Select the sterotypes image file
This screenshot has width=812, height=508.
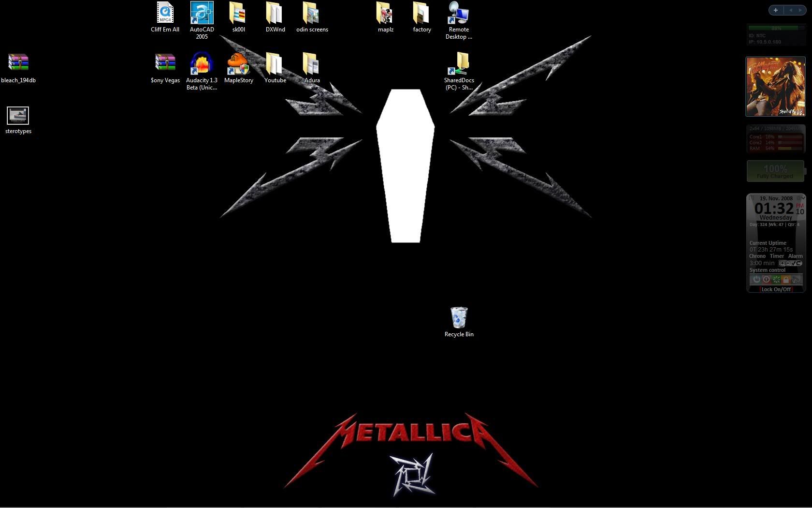coord(18,120)
